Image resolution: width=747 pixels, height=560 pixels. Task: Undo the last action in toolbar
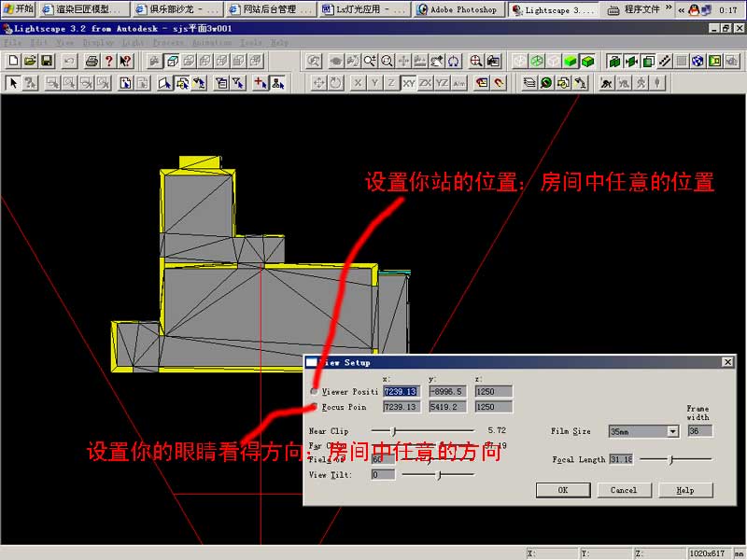point(69,61)
